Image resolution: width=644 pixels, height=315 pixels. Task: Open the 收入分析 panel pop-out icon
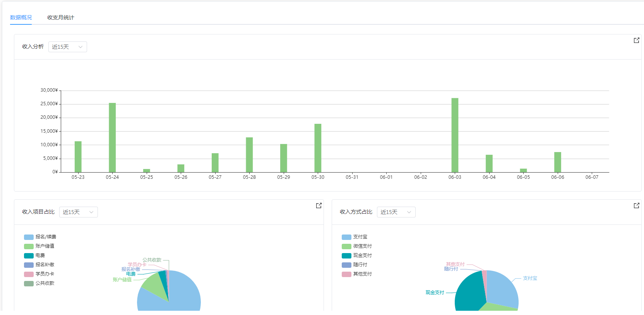(636, 40)
